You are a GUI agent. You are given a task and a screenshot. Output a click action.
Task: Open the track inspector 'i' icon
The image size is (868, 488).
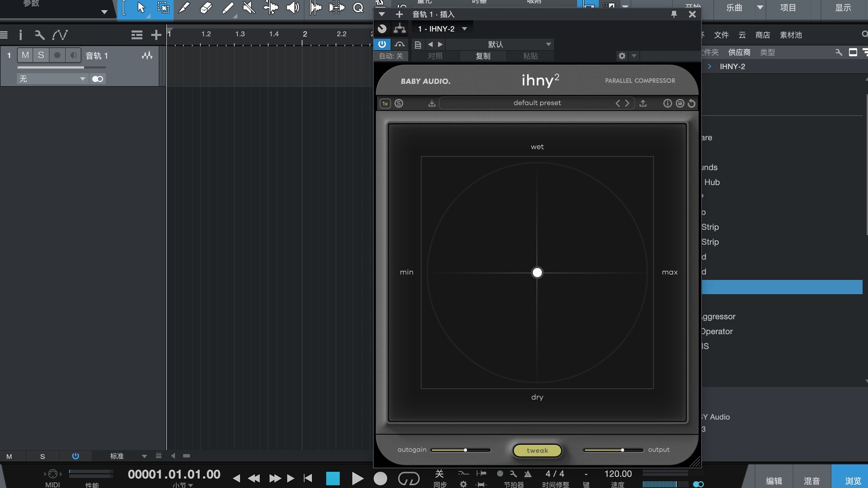[x=20, y=35]
